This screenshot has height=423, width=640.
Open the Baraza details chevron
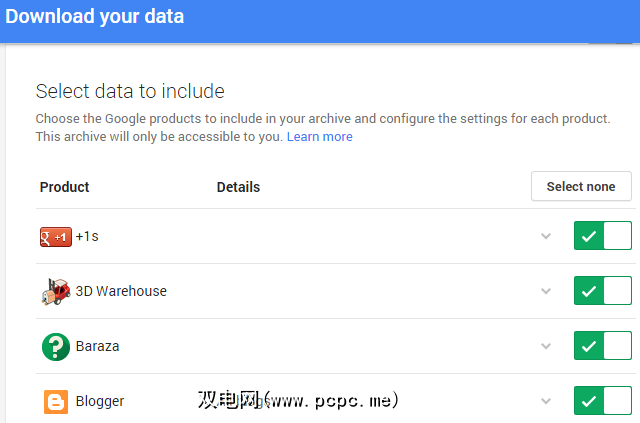[x=546, y=346]
